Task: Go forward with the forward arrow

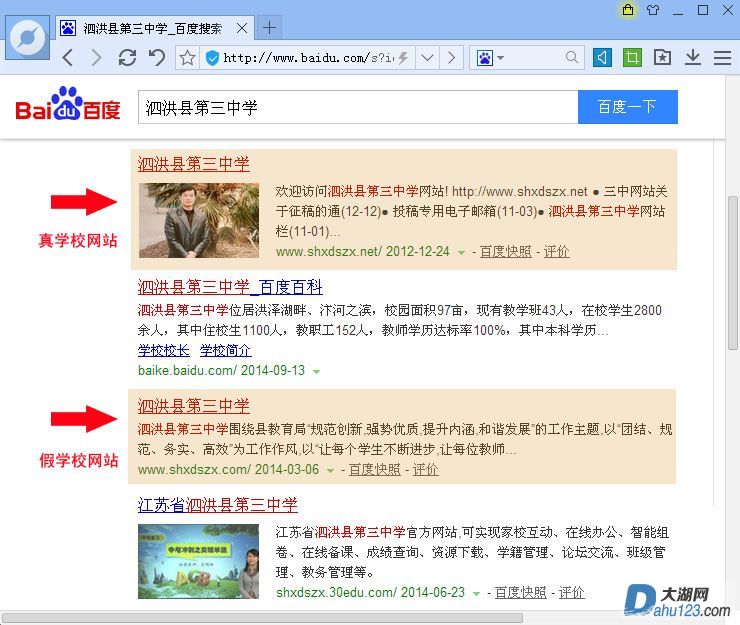Action: click(96, 58)
